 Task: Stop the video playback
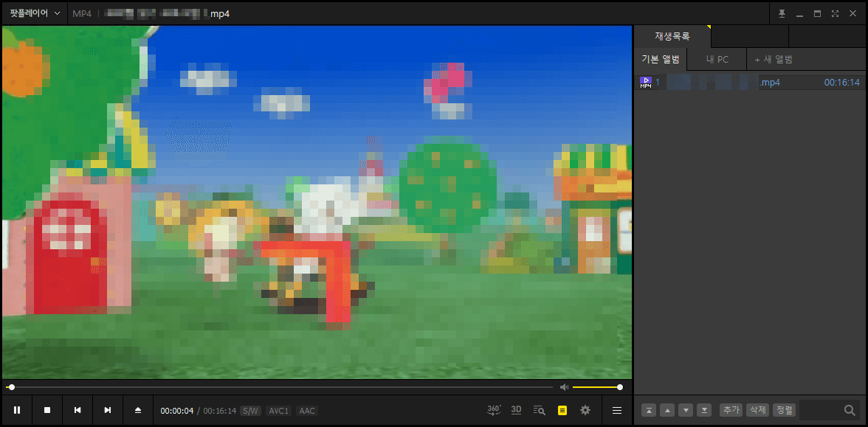(47, 410)
